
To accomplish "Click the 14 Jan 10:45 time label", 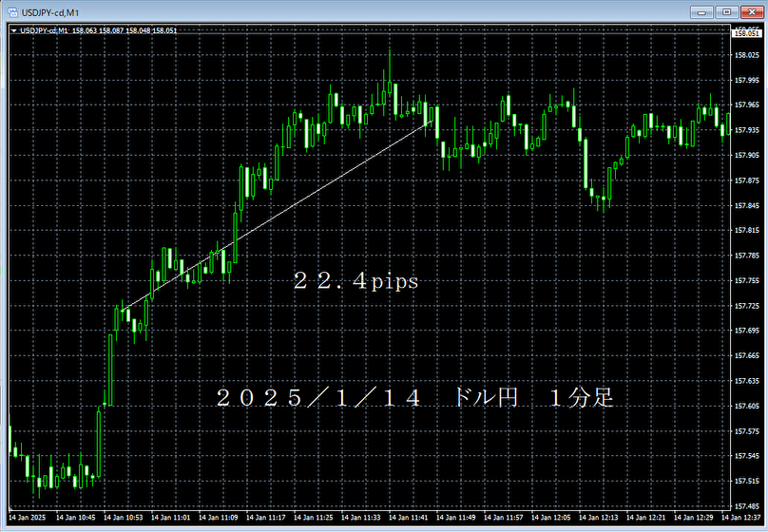I will pyautogui.click(x=75, y=518).
